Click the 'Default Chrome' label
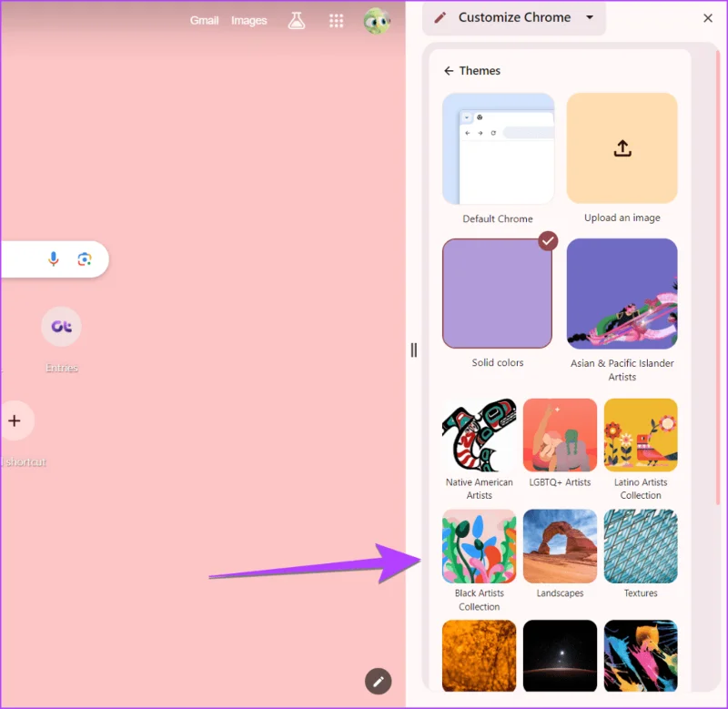The height and width of the screenshot is (709, 728). tap(498, 218)
